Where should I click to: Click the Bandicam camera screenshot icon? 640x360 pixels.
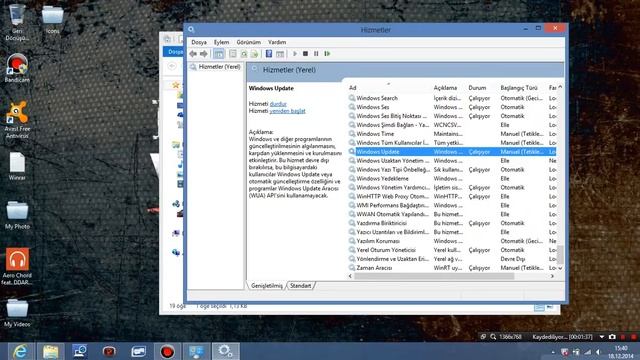pyautogui.click(x=612, y=337)
